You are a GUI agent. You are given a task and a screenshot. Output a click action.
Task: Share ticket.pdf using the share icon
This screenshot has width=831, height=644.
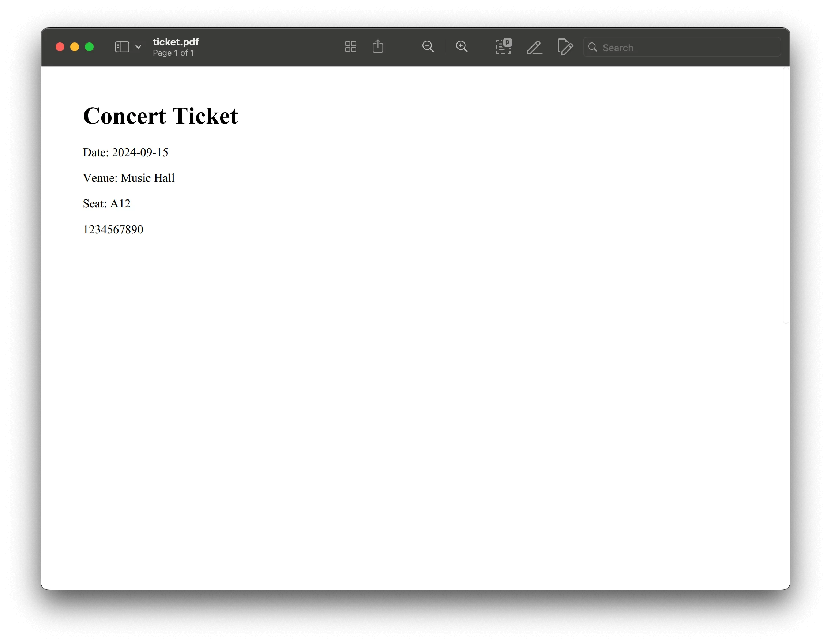point(378,46)
